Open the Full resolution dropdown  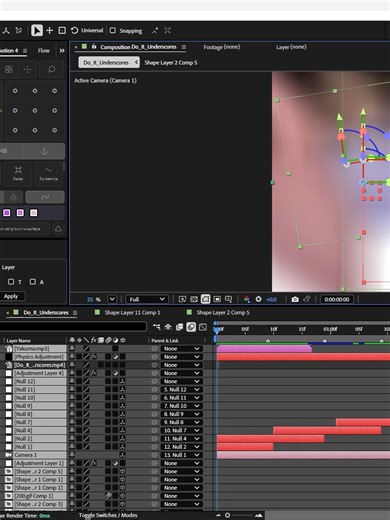pos(147,299)
